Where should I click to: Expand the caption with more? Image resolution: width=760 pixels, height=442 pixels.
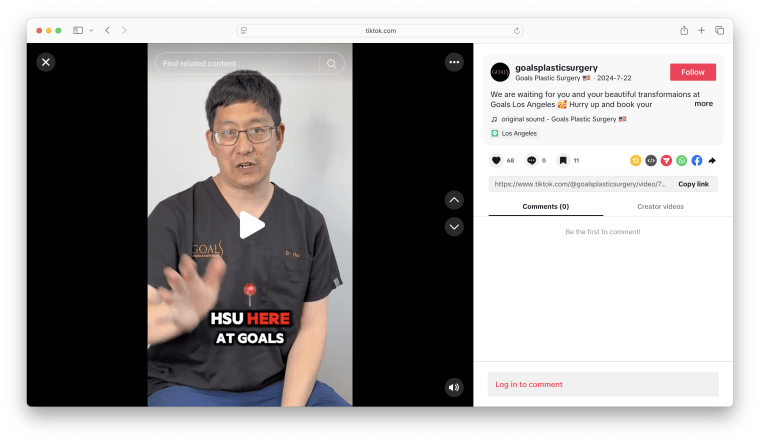point(703,104)
